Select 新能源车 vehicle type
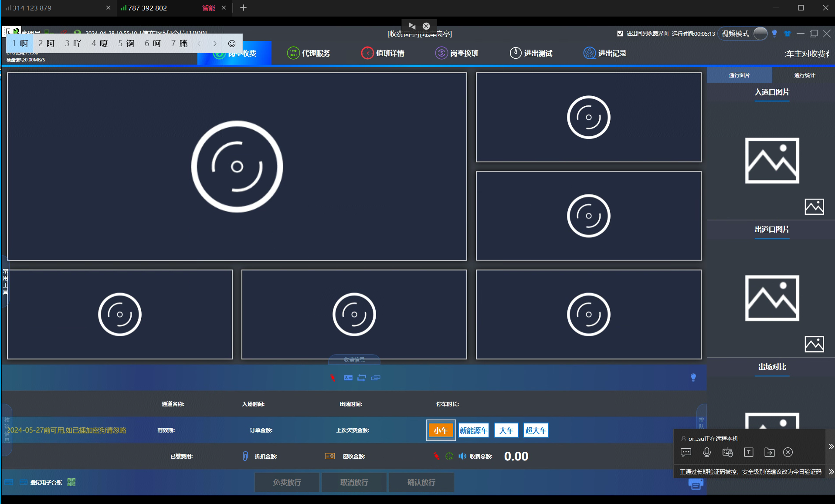 (473, 430)
